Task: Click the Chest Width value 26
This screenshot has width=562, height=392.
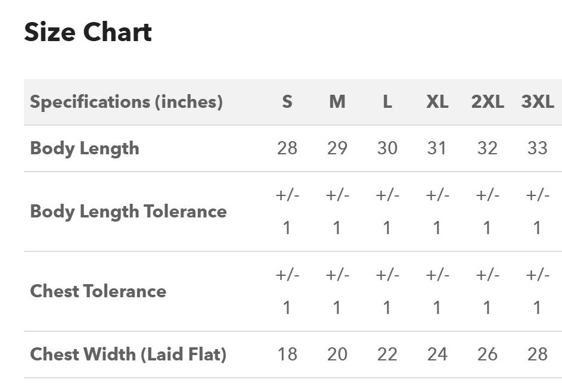Action: click(488, 354)
